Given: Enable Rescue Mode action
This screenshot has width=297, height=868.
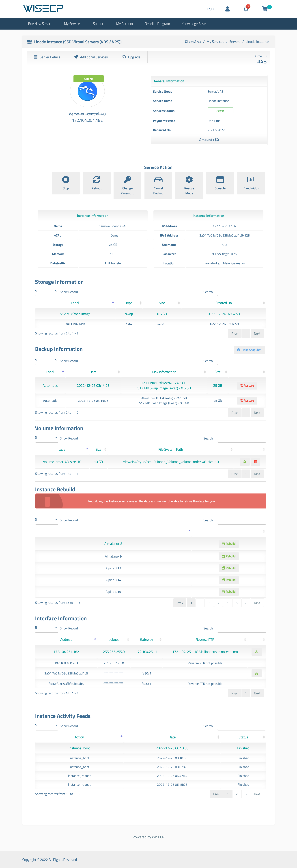Looking at the screenshot, I should [189, 186].
